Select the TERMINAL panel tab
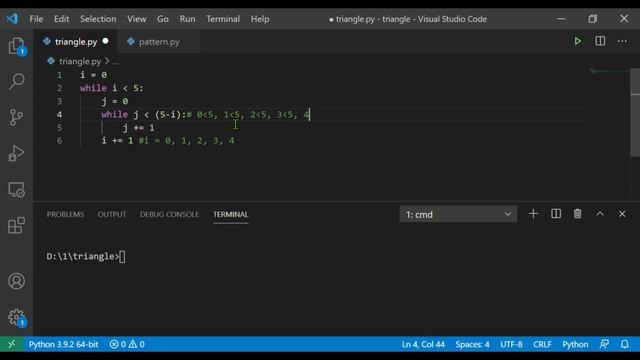Viewport: 640px width, 360px height. pyautogui.click(x=230, y=214)
